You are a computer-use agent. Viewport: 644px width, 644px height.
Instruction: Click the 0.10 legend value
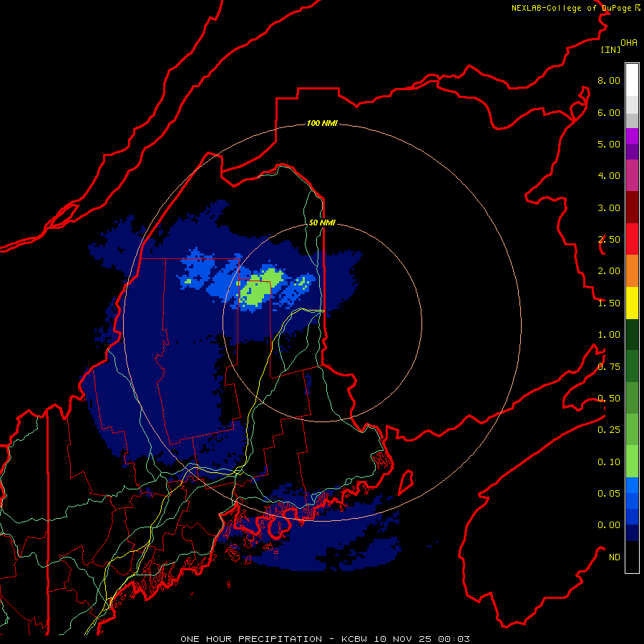pyautogui.click(x=609, y=462)
